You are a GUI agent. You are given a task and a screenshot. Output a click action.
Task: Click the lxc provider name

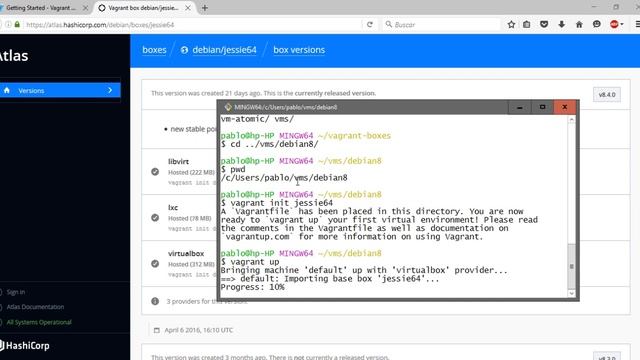point(173,207)
